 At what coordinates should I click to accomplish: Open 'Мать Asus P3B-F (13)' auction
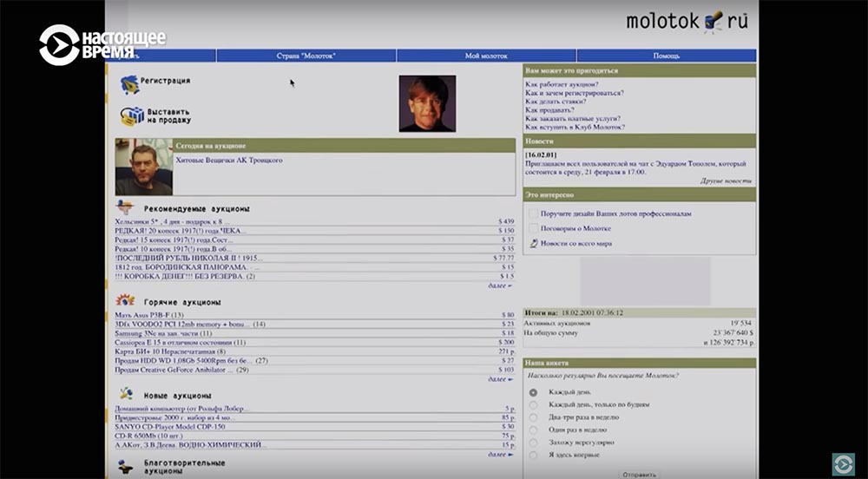[x=149, y=315]
